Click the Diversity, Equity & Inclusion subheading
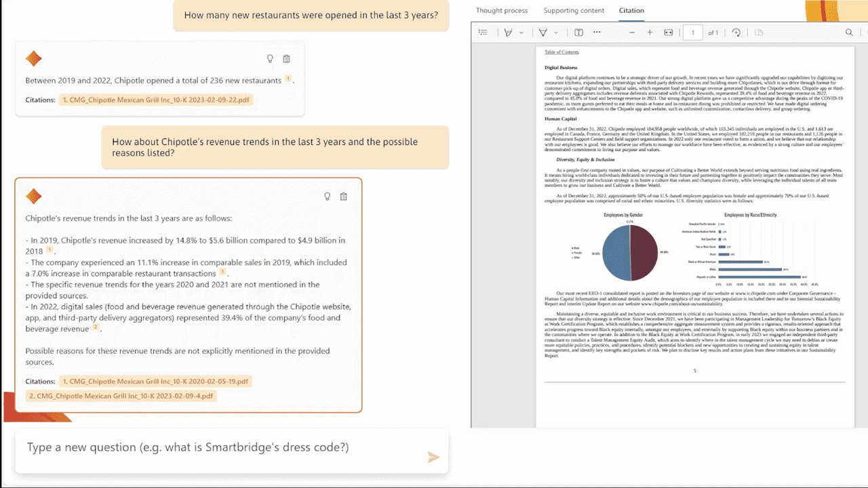 coord(585,159)
